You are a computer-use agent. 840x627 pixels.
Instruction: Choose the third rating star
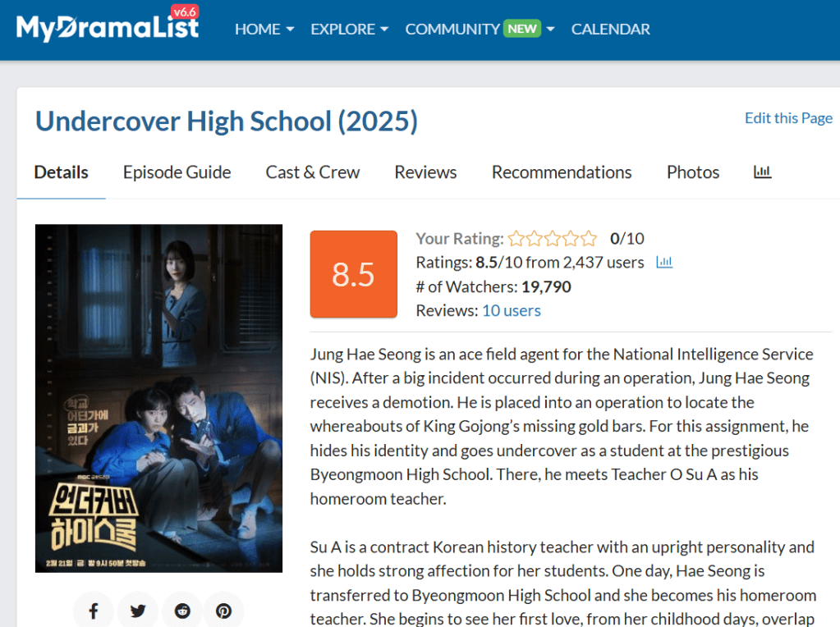[553, 238]
